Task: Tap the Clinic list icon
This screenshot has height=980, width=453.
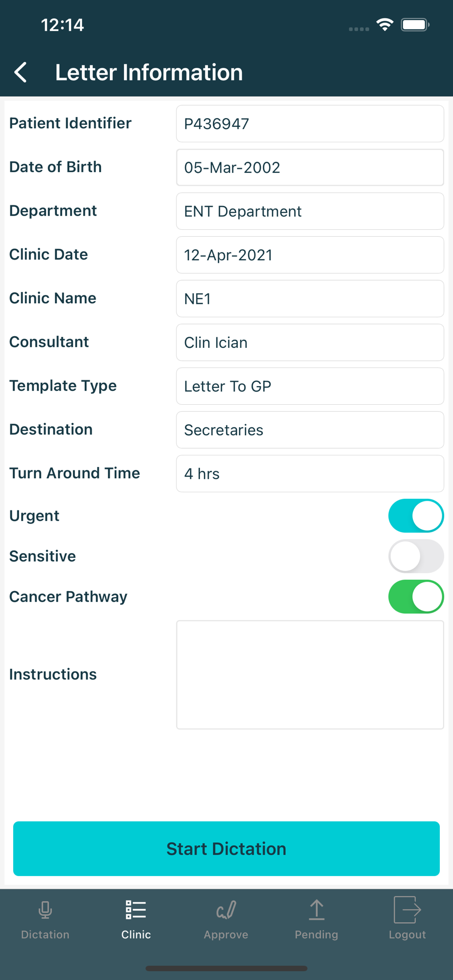Action: point(136,910)
